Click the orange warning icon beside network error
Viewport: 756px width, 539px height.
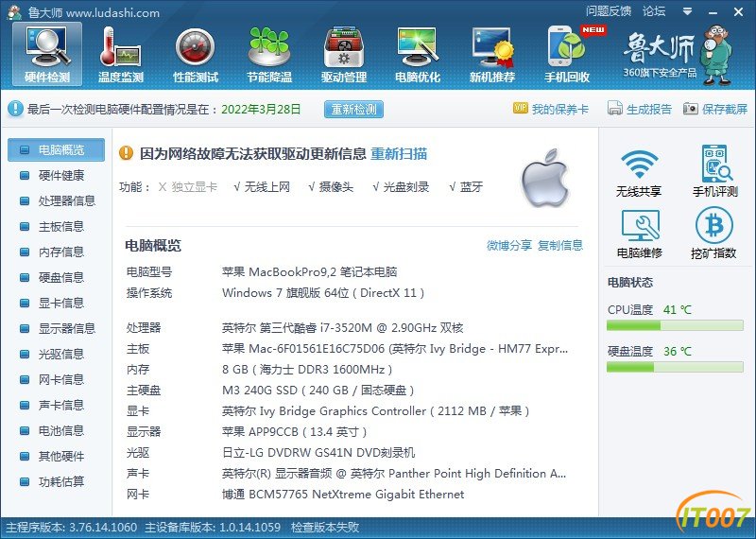pyautogui.click(x=126, y=153)
